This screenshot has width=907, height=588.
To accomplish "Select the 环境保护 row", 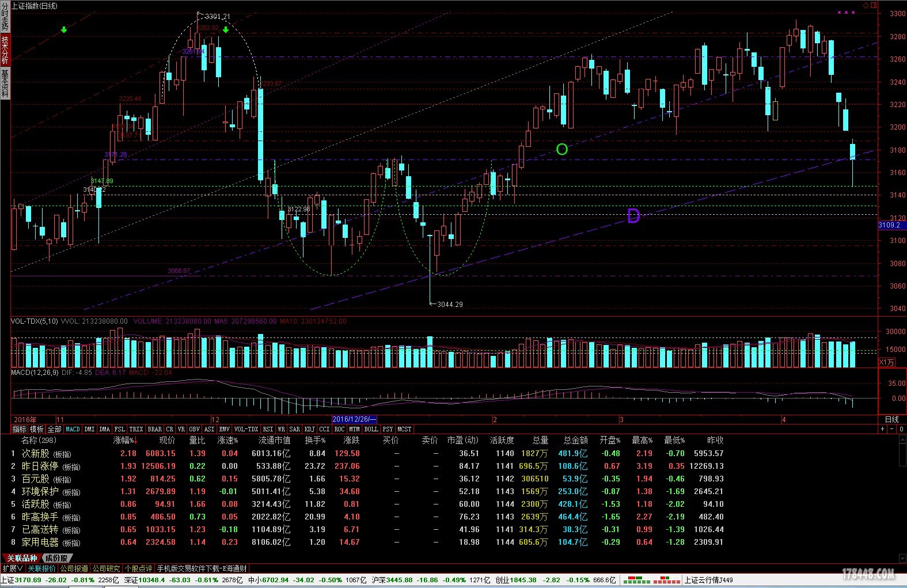I will pos(367,491).
